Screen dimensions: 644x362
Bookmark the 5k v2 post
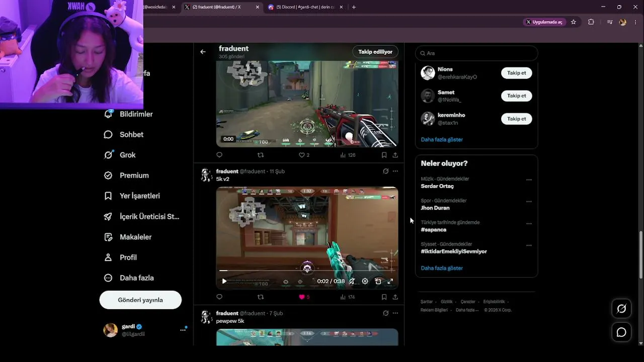(384, 297)
